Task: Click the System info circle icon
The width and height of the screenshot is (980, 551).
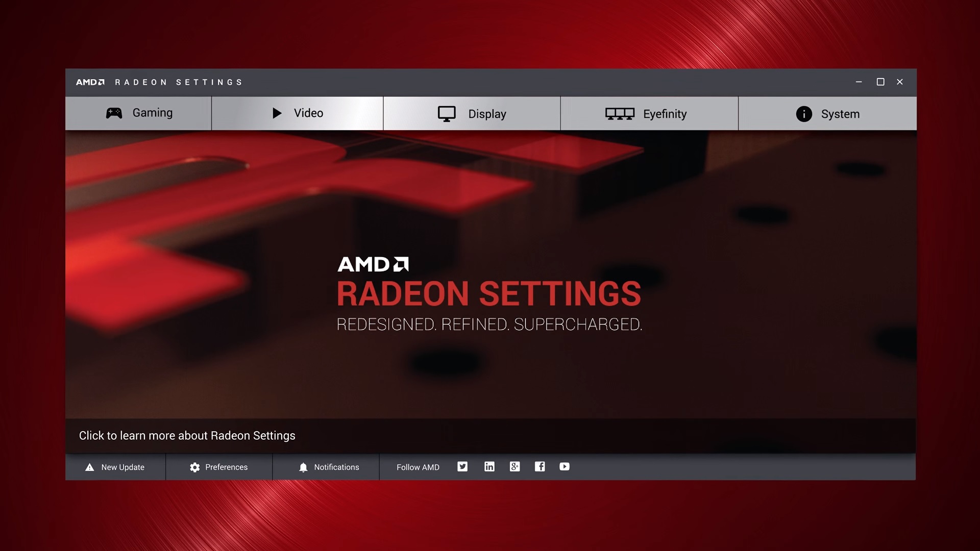Action: point(804,114)
